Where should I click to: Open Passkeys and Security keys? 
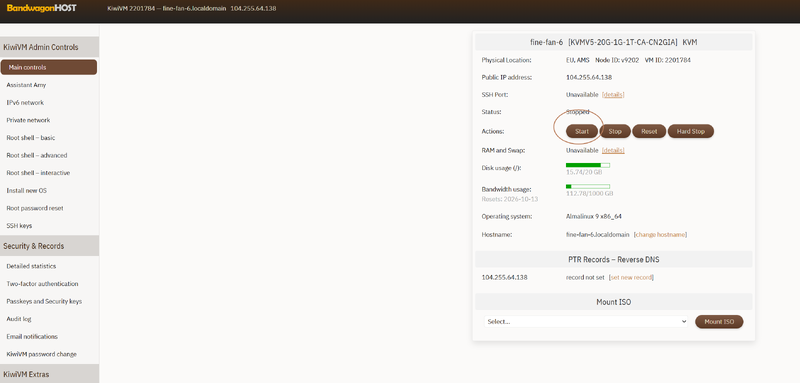pos(44,301)
